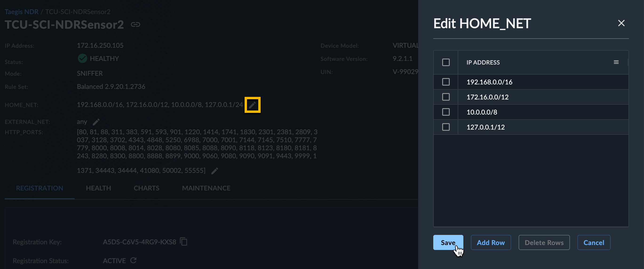Check the 192.168.0.0/16 row checkbox
Screen dimensions: 644x269
coord(446,82)
